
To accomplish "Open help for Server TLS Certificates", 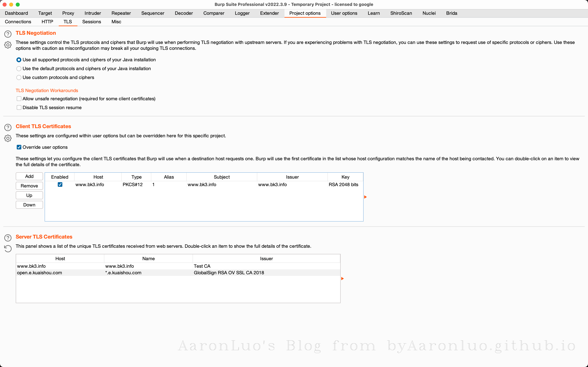I will (8, 238).
